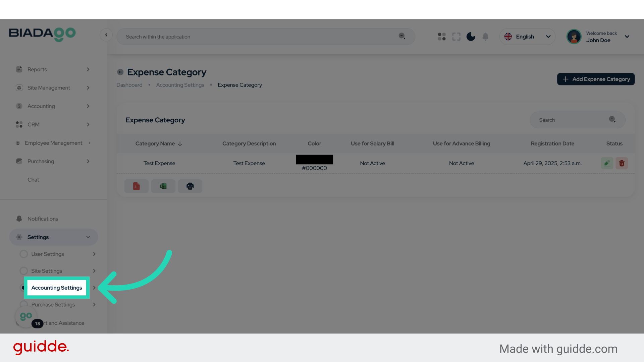Toggle fullscreen with the expand icon
Screen dimensions: 644x362
coord(456,37)
